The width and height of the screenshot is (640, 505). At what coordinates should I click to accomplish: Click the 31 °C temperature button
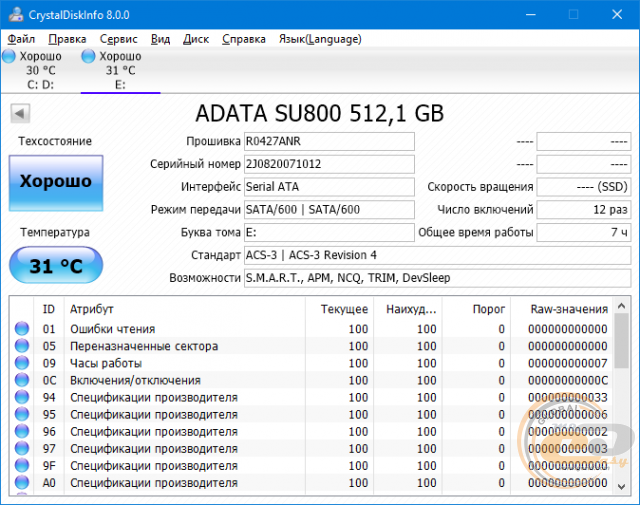coord(56,265)
